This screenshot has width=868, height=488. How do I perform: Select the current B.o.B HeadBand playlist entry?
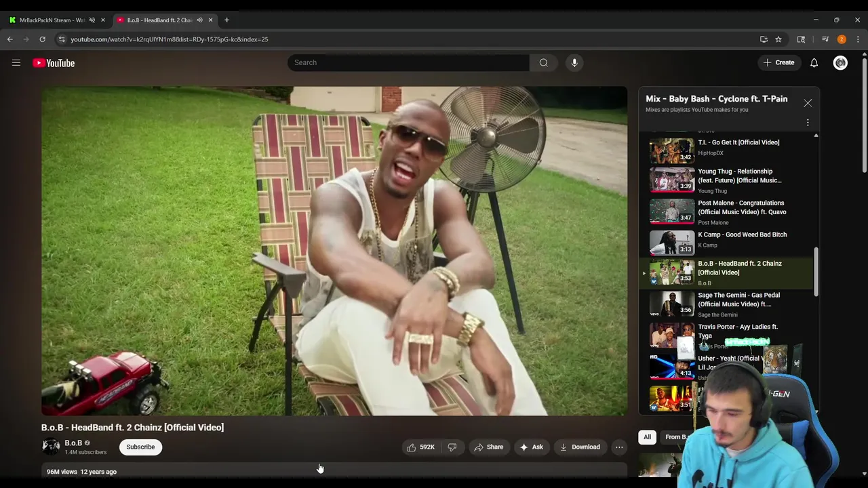pyautogui.click(x=726, y=273)
